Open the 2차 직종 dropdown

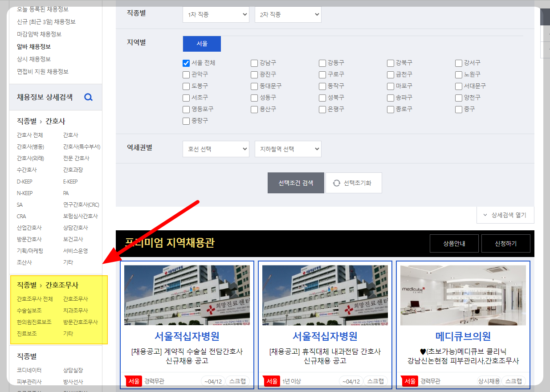[x=288, y=15]
